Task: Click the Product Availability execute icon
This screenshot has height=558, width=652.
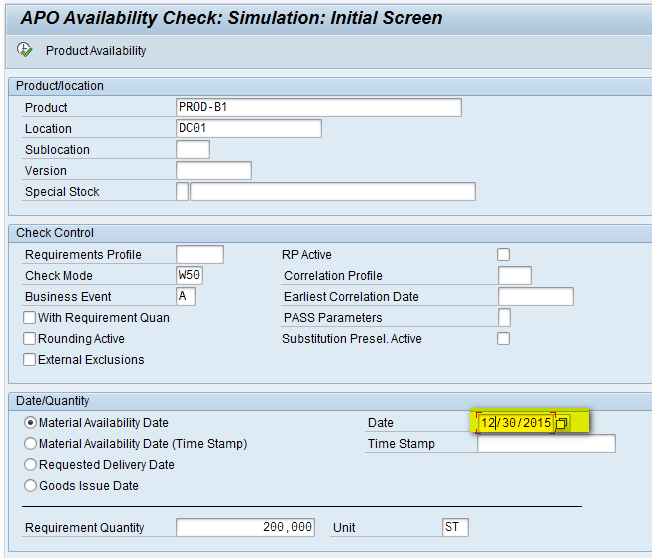Action: click(x=25, y=50)
